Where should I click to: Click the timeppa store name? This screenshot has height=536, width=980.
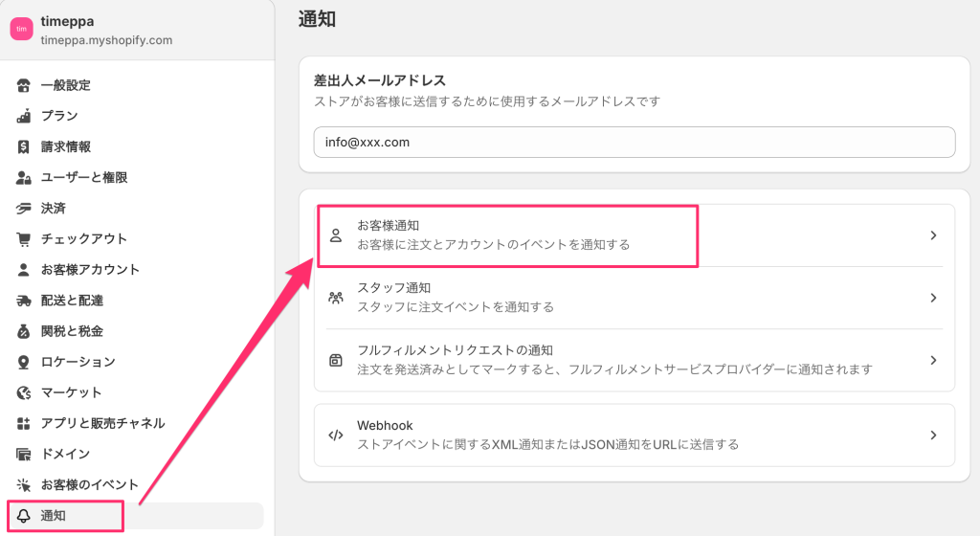pos(68,21)
